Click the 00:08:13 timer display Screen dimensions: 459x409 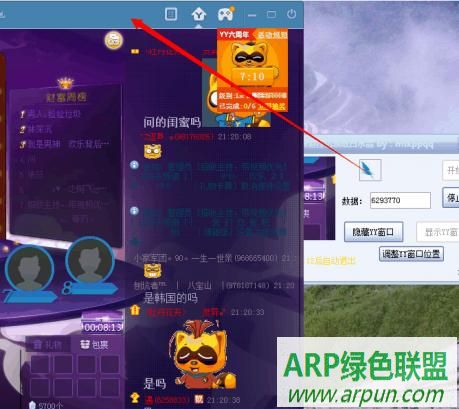[x=103, y=327]
